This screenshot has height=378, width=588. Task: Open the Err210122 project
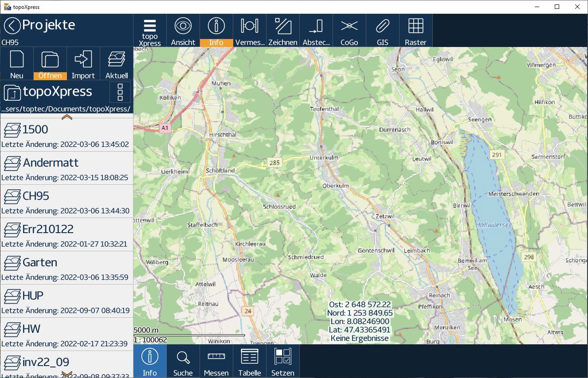point(67,234)
